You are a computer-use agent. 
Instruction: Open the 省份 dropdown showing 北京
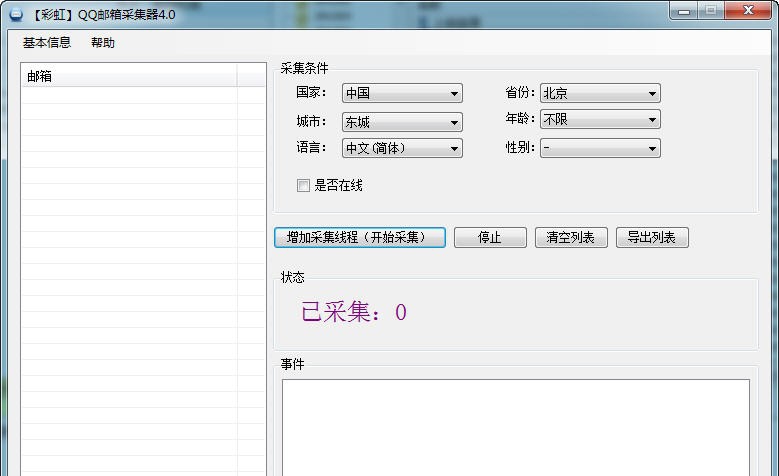(600, 93)
